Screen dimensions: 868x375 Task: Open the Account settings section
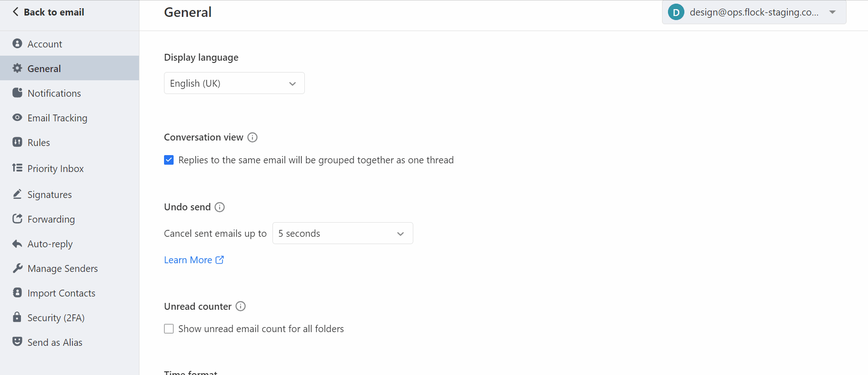click(x=45, y=44)
